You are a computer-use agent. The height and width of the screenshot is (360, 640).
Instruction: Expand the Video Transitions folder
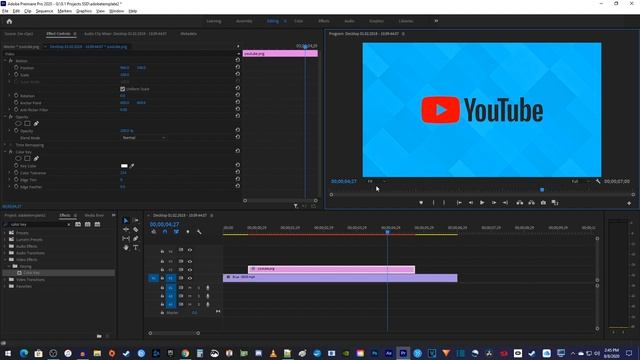[x=5, y=280]
